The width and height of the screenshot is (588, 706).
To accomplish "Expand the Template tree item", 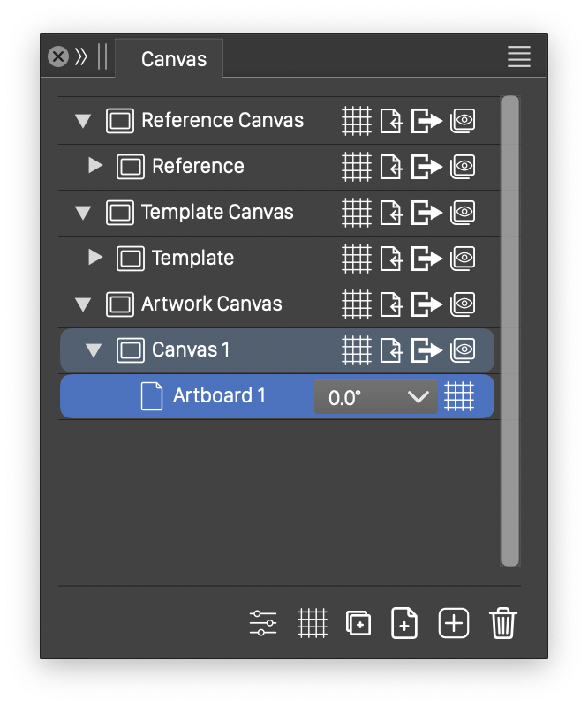I will [95, 258].
